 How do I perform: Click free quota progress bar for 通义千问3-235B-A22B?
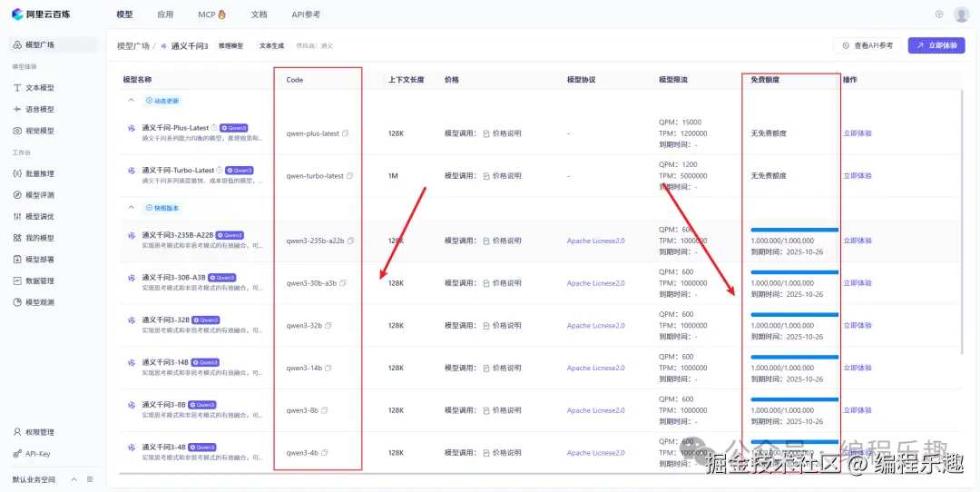pyautogui.click(x=794, y=230)
